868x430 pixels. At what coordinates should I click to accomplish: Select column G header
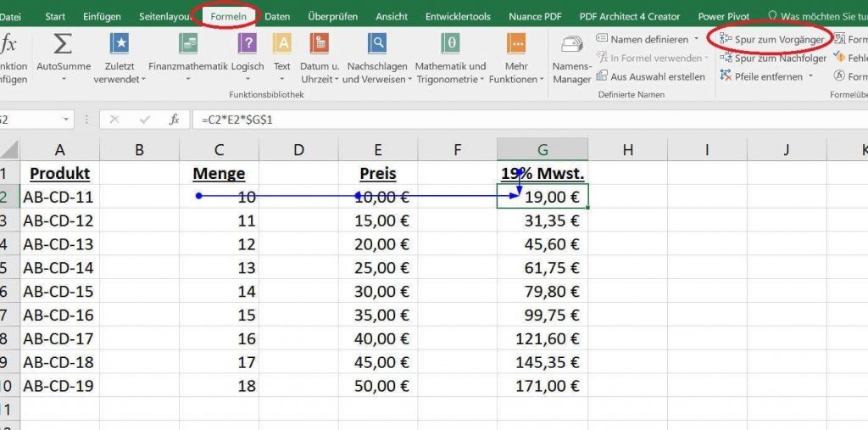(542, 149)
